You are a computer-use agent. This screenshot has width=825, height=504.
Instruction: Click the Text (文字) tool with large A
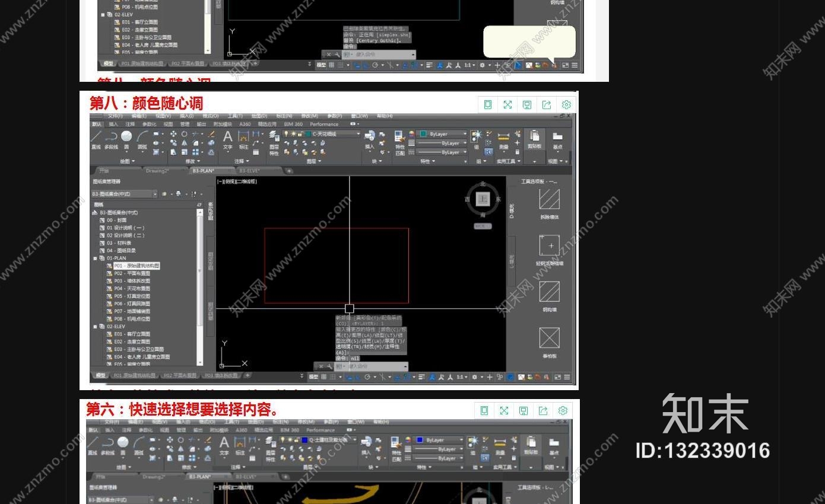point(228,139)
